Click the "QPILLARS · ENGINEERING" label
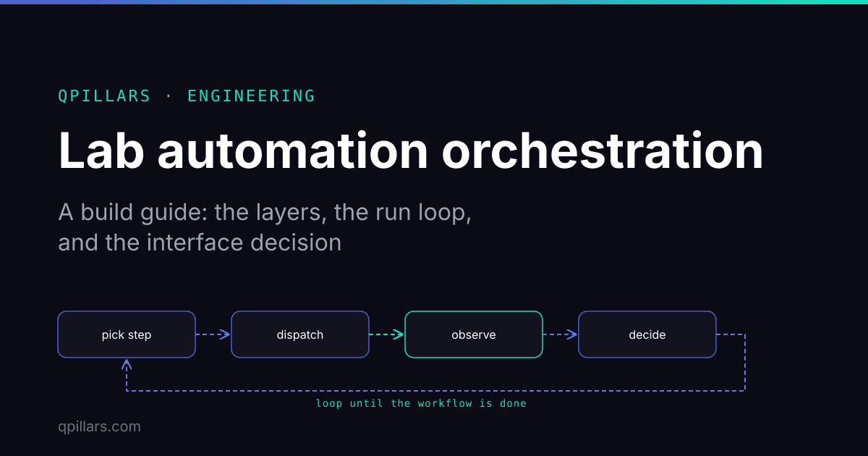The height and width of the screenshot is (456, 868). [x=187, y=96]
